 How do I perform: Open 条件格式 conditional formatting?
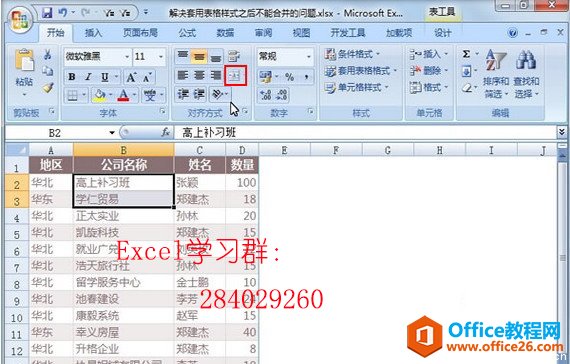pyautogui.click(x=352, y=54)
